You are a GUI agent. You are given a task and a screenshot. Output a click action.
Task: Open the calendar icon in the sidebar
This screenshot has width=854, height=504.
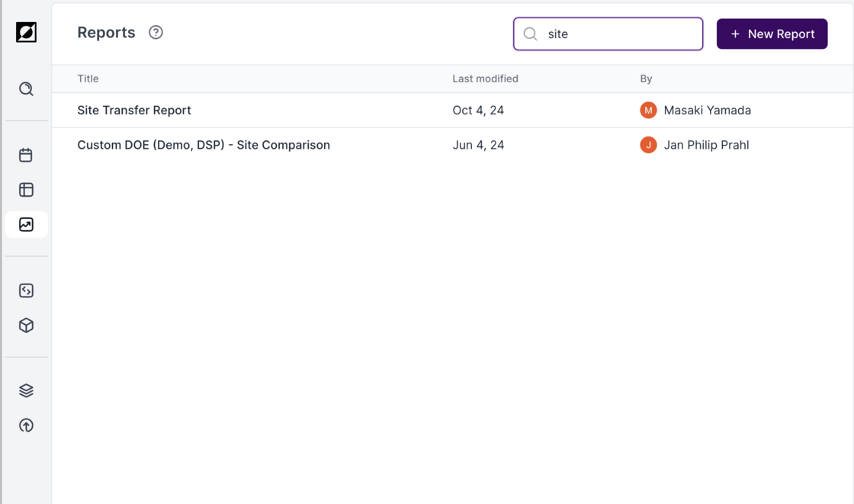coord(26,155)
